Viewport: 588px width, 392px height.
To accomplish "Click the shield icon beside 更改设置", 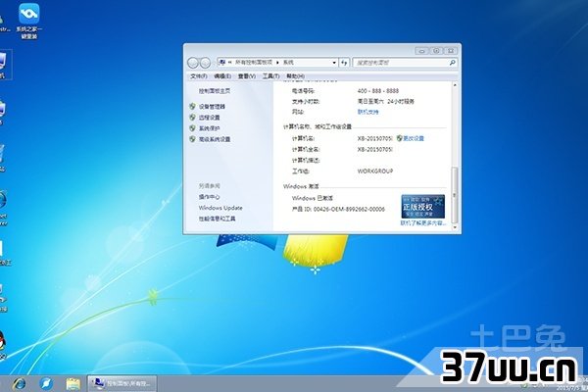I will 400,138.
